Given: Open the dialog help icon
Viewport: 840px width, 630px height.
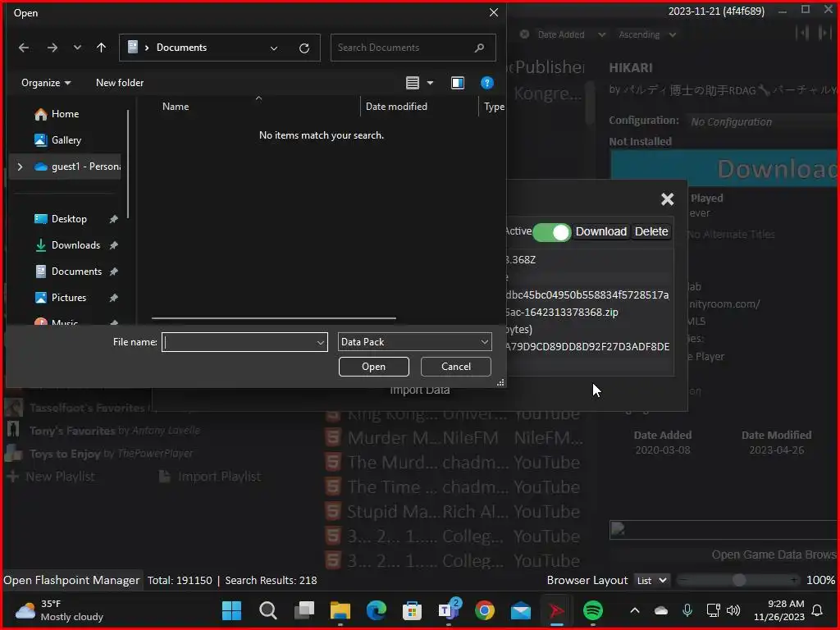Looking at the screenshot, I should point(486,83).
